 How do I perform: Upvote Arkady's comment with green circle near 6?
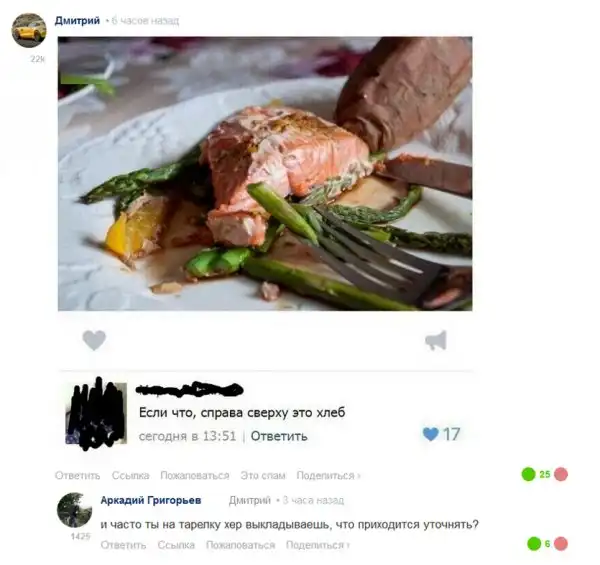534,544
